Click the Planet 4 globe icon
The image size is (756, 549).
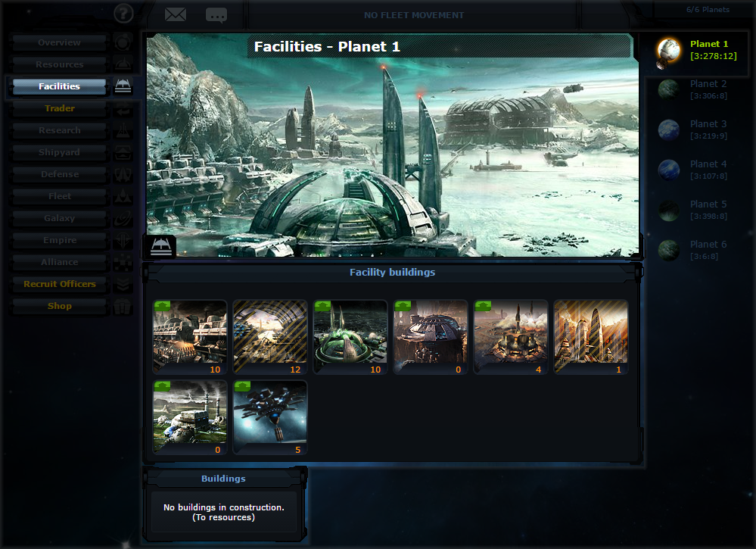pos(669,170)
